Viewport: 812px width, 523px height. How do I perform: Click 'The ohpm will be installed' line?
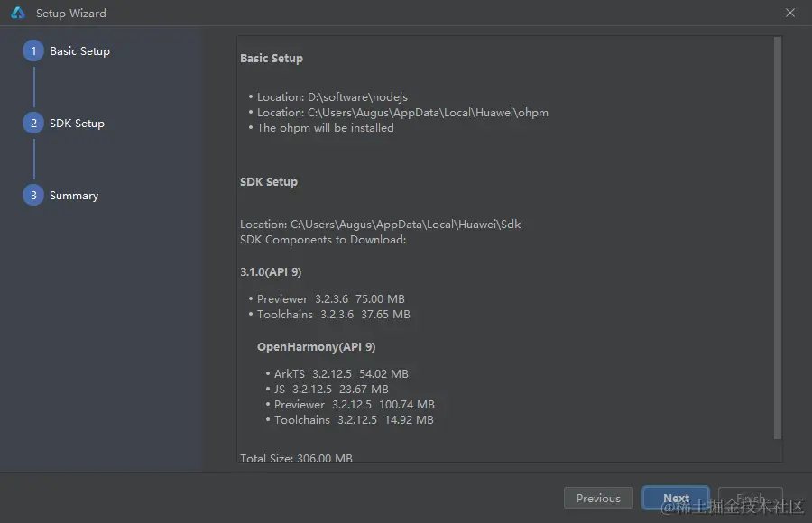pyautogui.click(x=325, y=128)
